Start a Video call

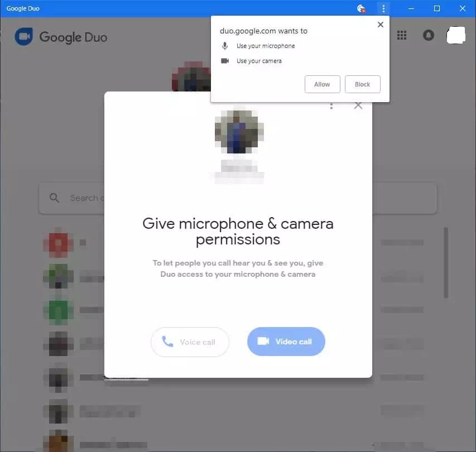(x=286, y=342)
